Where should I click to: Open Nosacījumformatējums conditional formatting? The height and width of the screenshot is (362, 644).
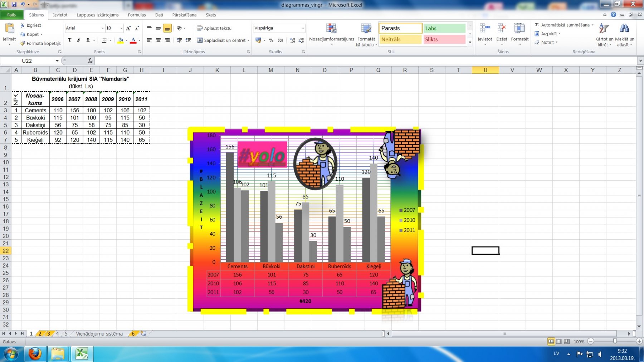point(332,34)
